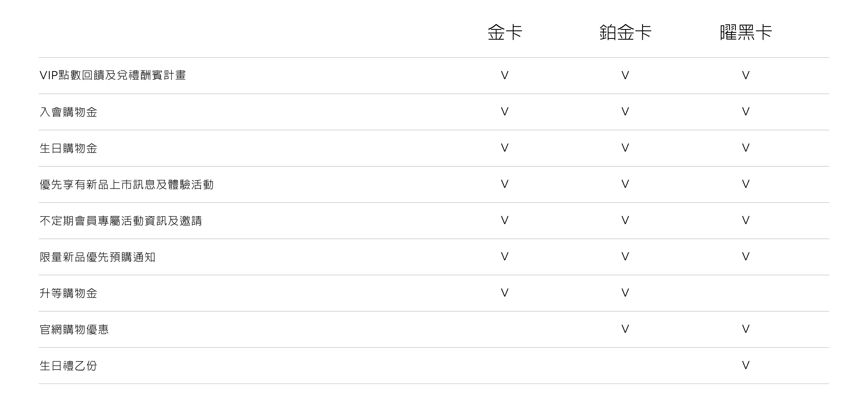Click the 鉑金卡 checkmark for 升等購物金
Image resolution: width=868 pixels, height=407 pixels.
click(625, 293)
